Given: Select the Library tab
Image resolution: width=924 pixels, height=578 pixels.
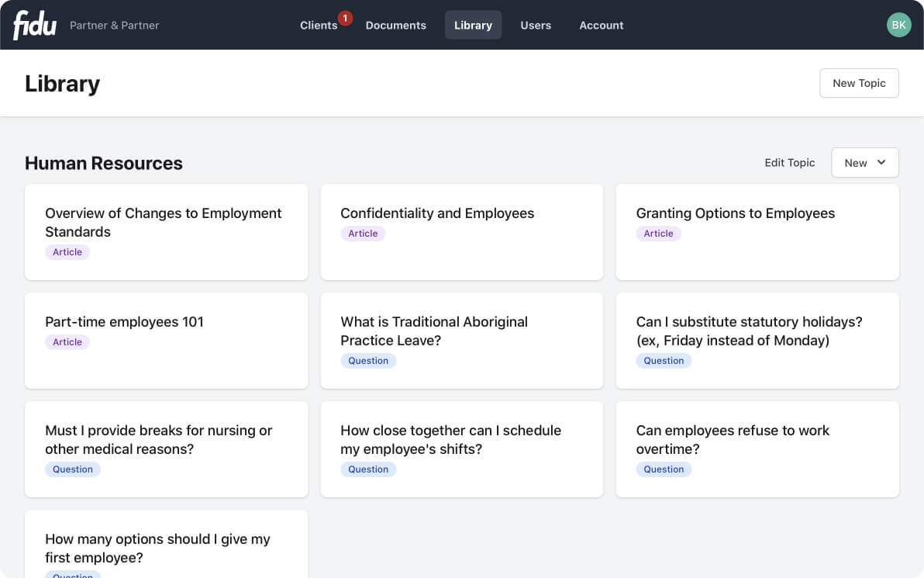Looking at the screenshot, I should pyautogui.click(x=473, y=25).
